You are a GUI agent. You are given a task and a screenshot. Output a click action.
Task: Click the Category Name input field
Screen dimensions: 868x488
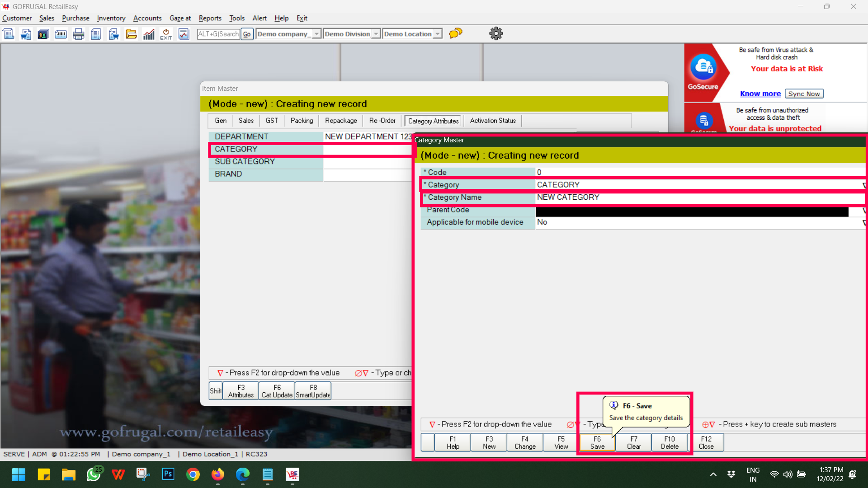(x=696, y=197)
